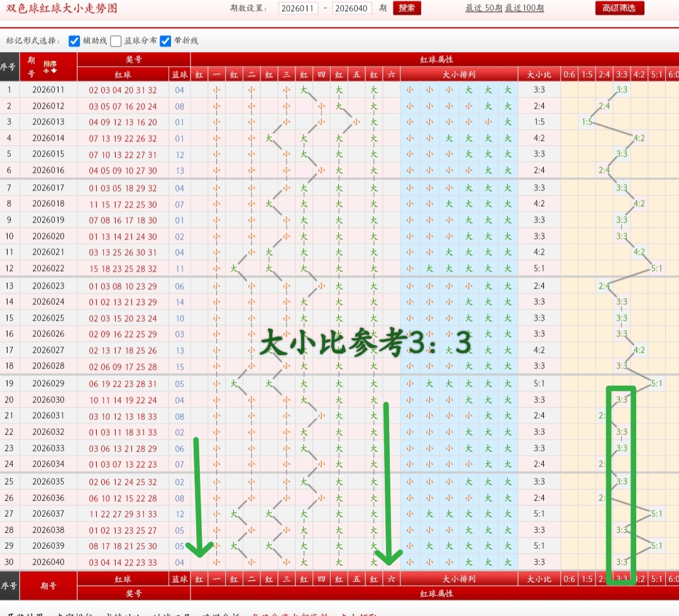Click the 红球 red ball header cell

pyautogui.click(x=123, y=74)
